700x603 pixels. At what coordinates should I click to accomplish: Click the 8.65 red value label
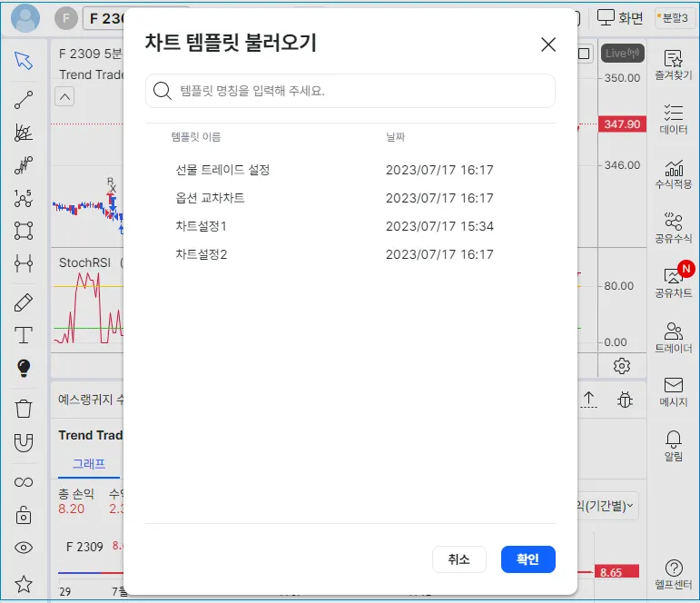(x=616, y=572)
